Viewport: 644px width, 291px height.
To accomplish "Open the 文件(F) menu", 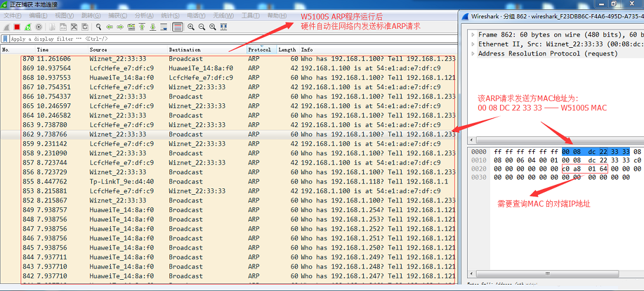I will [x=12, y=15].
